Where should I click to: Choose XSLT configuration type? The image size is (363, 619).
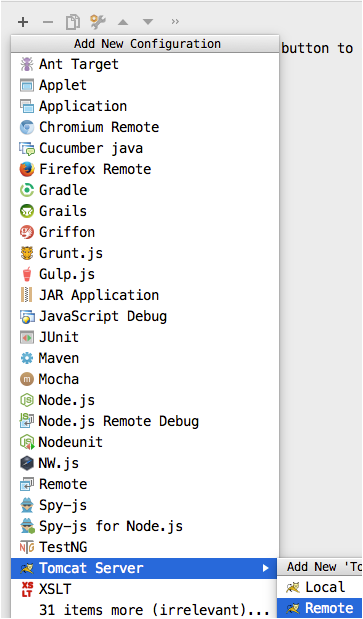pos(145,589)
